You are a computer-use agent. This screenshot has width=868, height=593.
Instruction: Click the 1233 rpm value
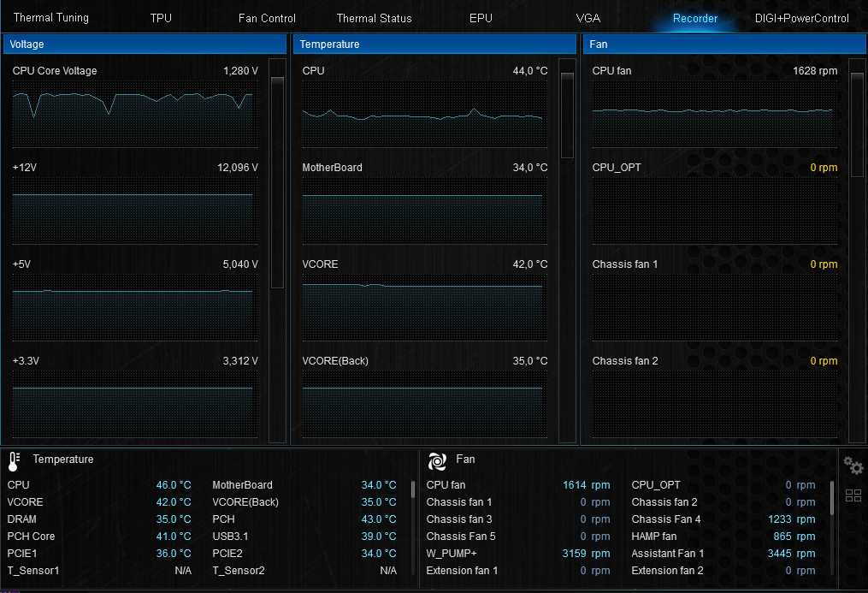click(x=792, y=519)
